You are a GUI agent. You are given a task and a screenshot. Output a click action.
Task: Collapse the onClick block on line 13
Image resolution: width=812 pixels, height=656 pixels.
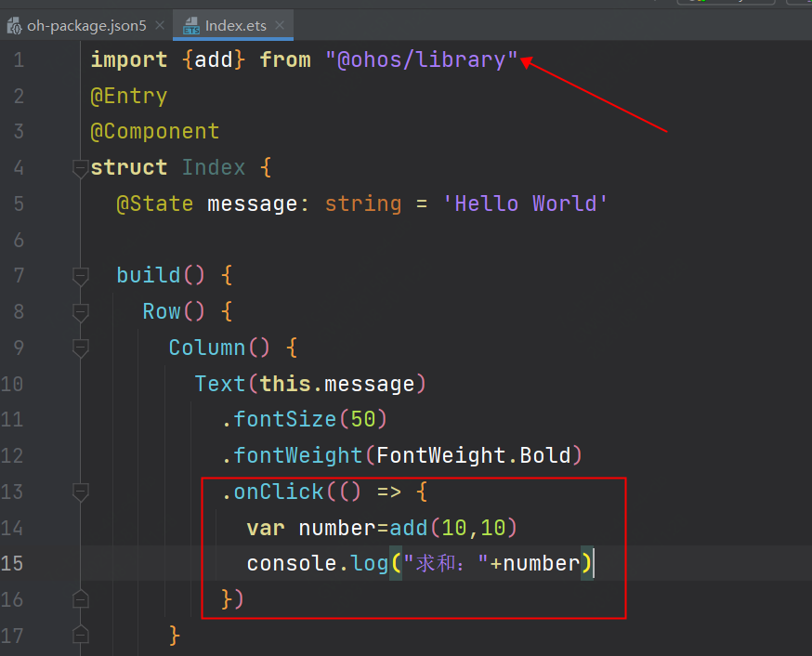pyautogui.click(x=80, y=492)
